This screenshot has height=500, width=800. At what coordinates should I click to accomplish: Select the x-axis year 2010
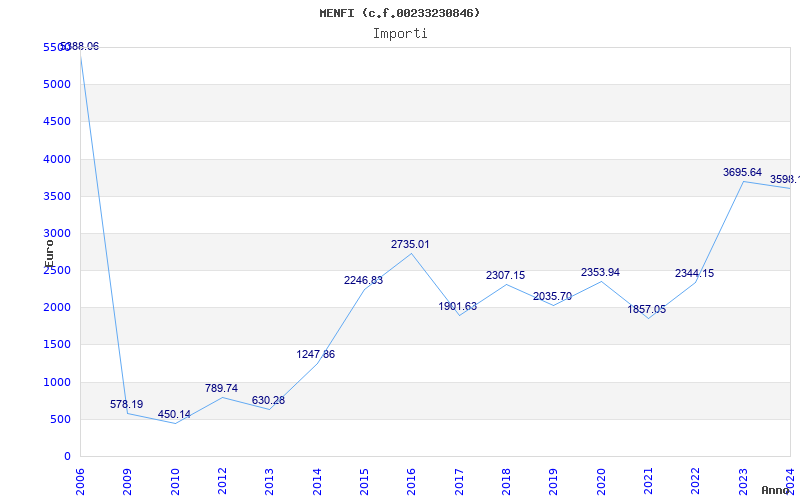[175, 481]
